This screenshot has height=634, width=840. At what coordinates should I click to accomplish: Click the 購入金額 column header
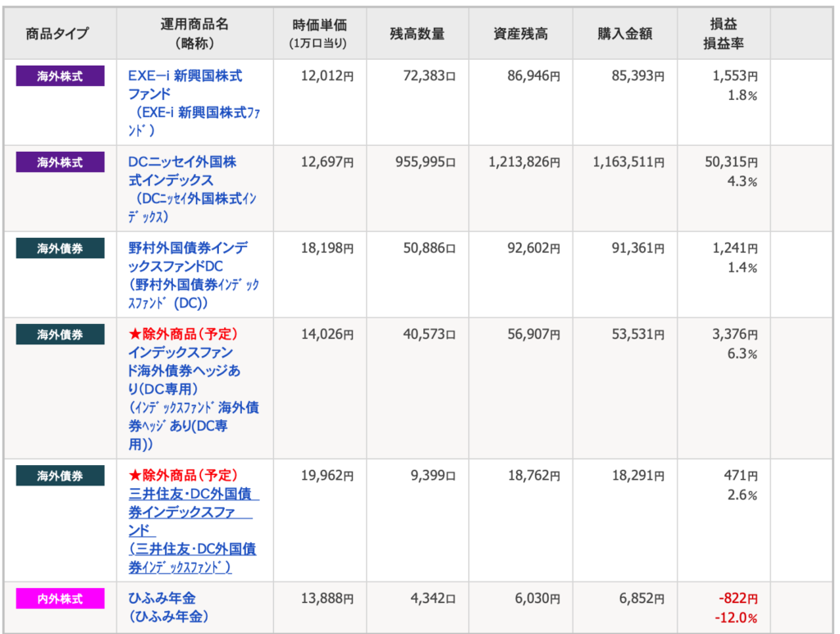pos(625,34)
